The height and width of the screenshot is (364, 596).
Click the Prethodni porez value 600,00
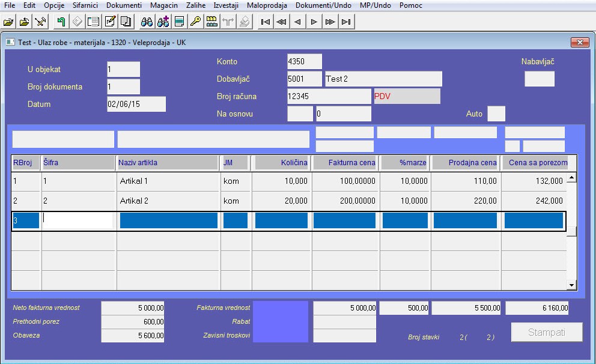(133, 322)
